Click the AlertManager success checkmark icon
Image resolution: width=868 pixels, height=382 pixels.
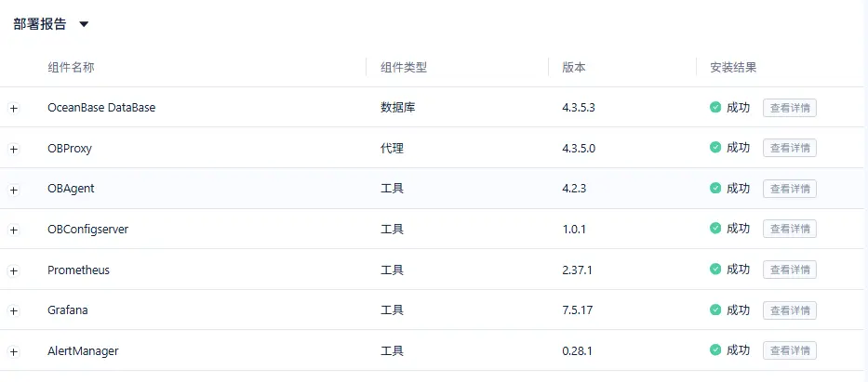[715, 350]
